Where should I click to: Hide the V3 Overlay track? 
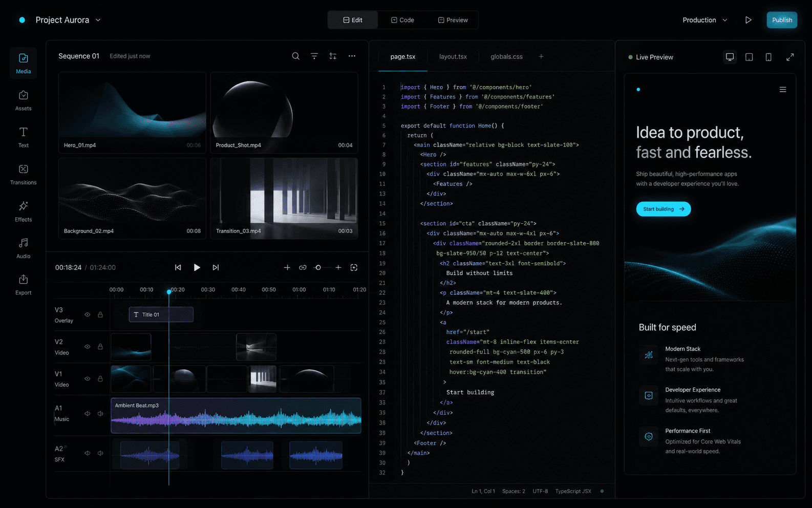pos(88,314)
